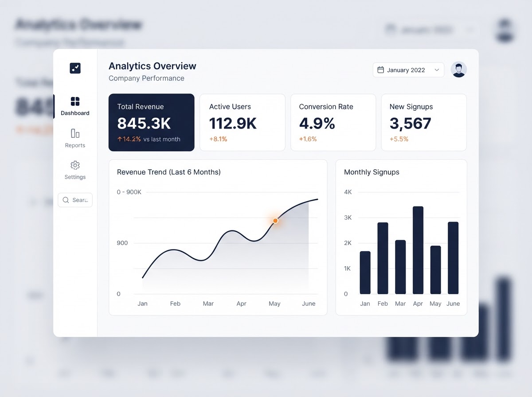Screen dimensions: 532x397
Task: Expand the January 2022 date dropdown chevron
Action: 437,70
